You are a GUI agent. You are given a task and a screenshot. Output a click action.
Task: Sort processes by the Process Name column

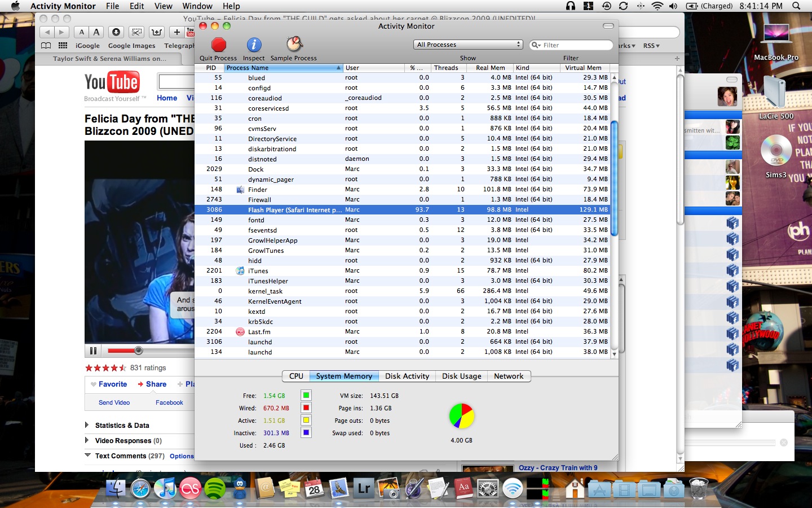point(284,68)
